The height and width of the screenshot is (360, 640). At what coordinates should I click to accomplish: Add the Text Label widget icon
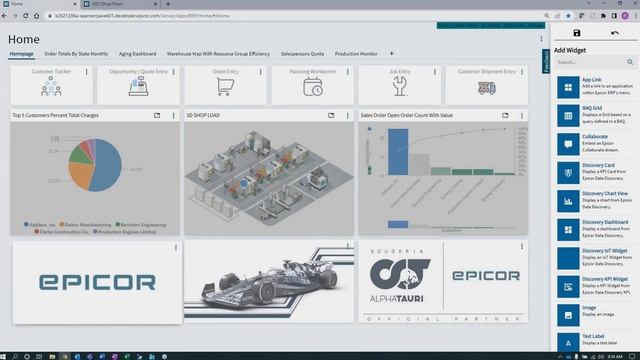[x=568, y=342]
